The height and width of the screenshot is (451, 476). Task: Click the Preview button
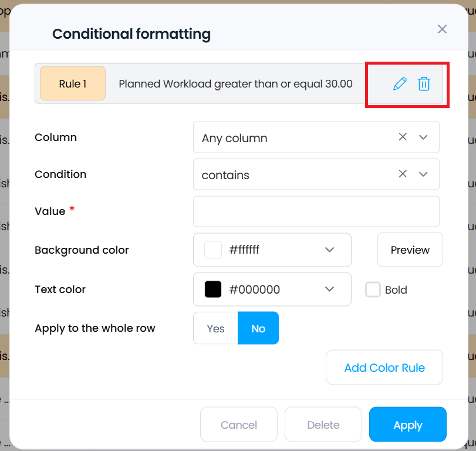pos(410,250)
